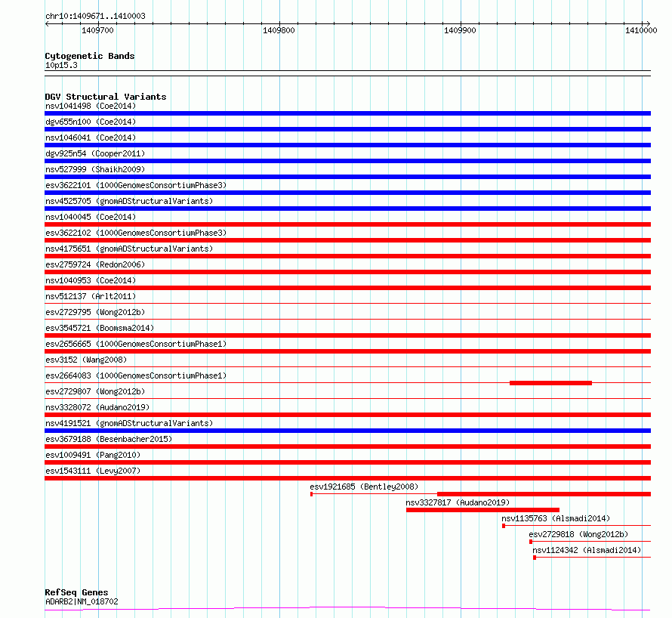Click the nsv4525705 gnomADStructuralVariants label
672x618 pixels.
129,201
